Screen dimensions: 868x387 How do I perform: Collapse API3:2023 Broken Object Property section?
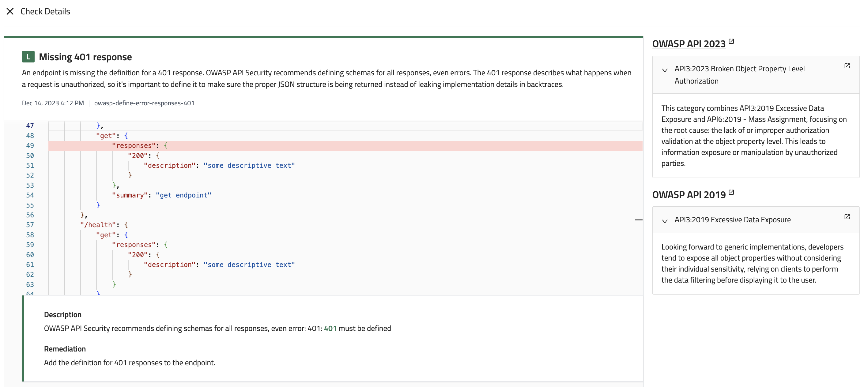pos(665,70)
